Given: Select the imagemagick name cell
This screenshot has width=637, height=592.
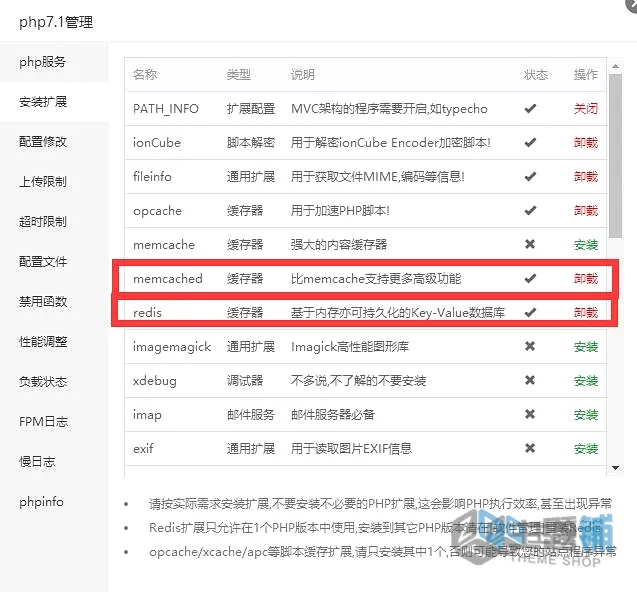Looking at the screenshot, I should [172, 347].
